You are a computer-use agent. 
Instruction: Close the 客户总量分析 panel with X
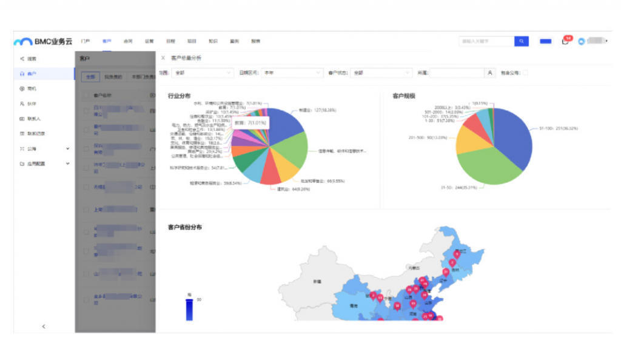[x=163, y=58]
